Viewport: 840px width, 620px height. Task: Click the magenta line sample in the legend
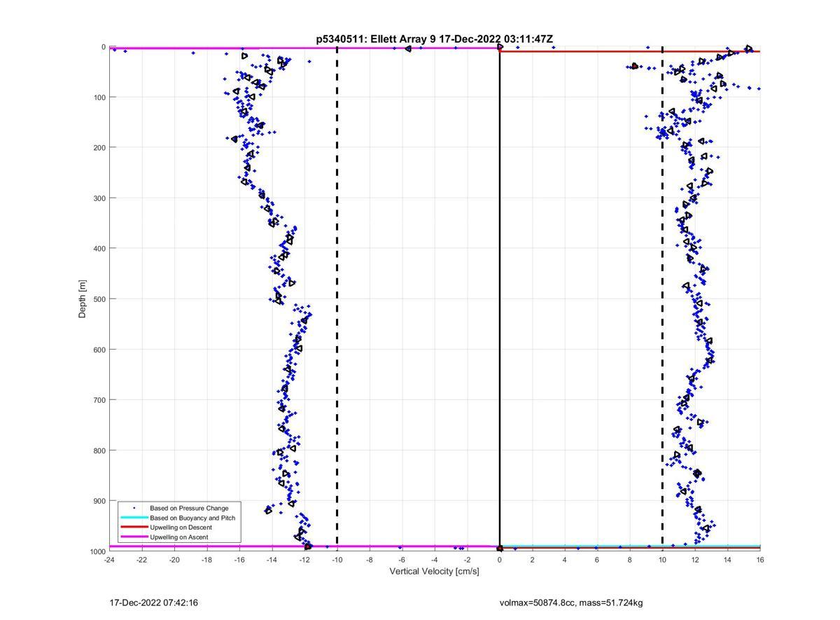pos(134,537)
